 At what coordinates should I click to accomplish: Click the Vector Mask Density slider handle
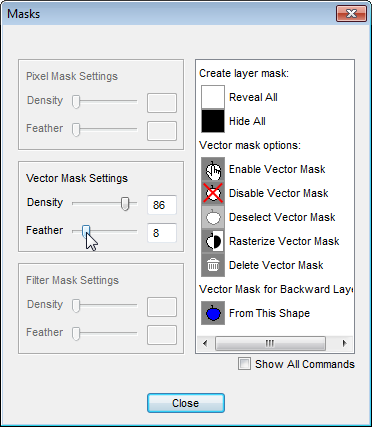[x=125, y=203]
